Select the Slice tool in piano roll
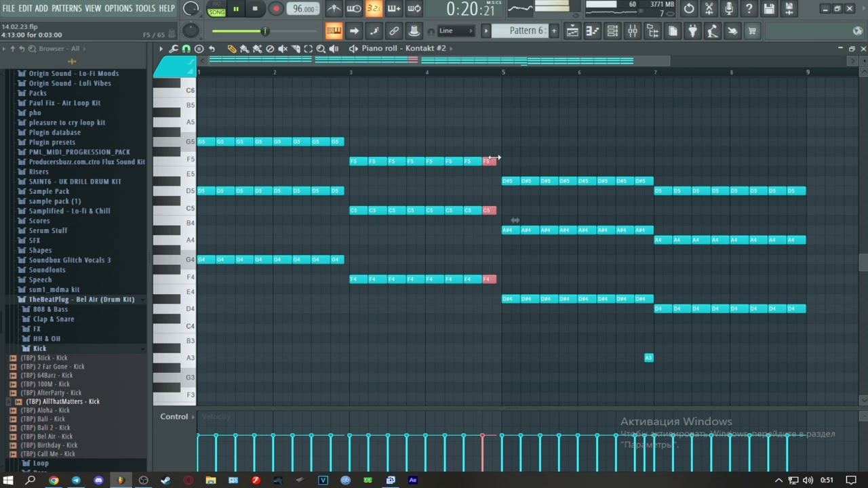868x488 pixels. click(x=296, y=49)
